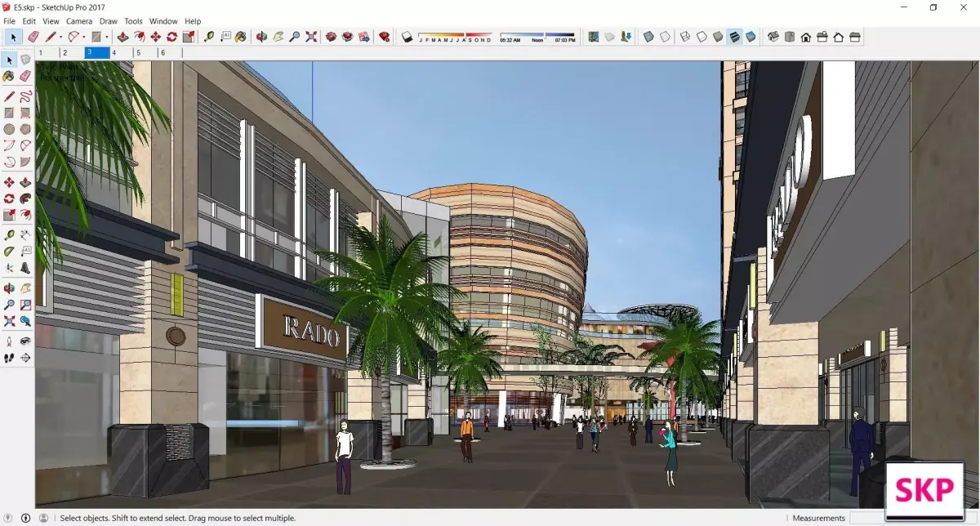Open the dropdown arrow beside the Line tool
This screenshot has width=980, height=526.
61,37
